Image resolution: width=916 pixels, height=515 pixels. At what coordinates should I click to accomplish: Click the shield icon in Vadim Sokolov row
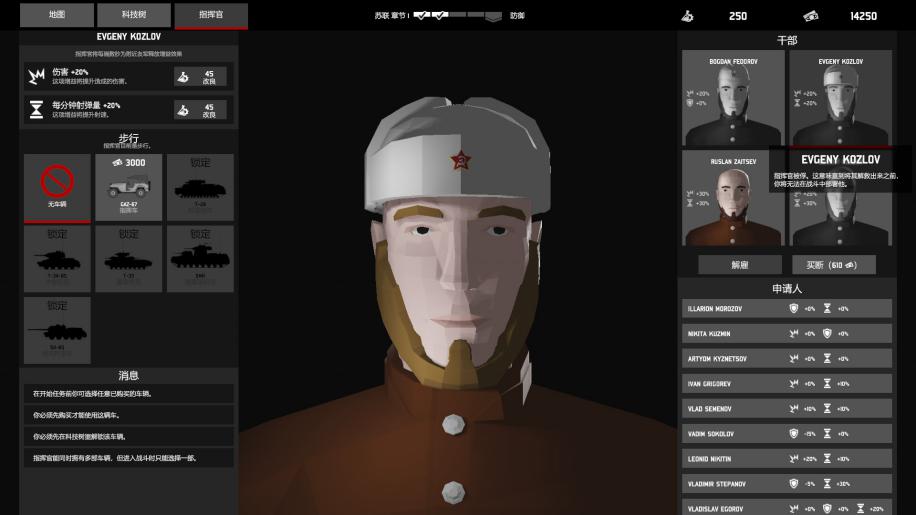point(793,434)
